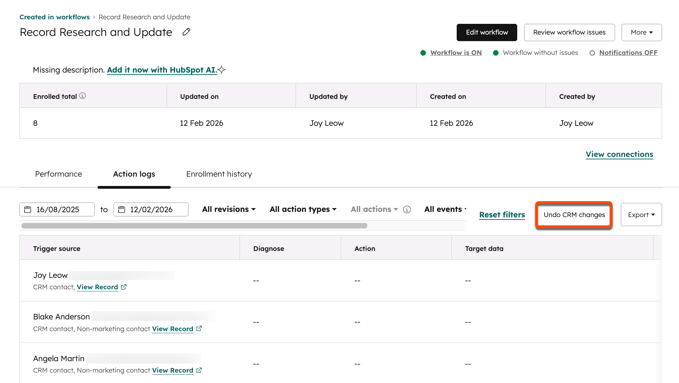679x383 pixels.
Task: Click Add it now with HubSpot AI link
Action: coord(162,70)
